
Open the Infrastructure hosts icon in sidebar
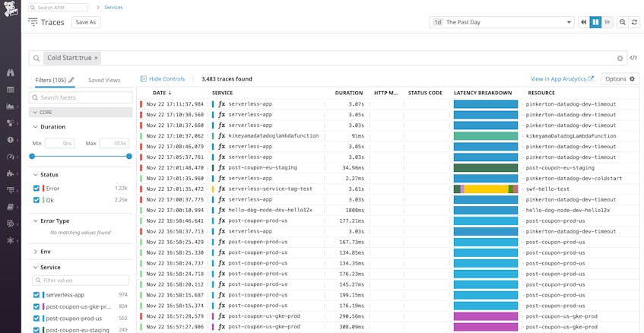[11, 122]
